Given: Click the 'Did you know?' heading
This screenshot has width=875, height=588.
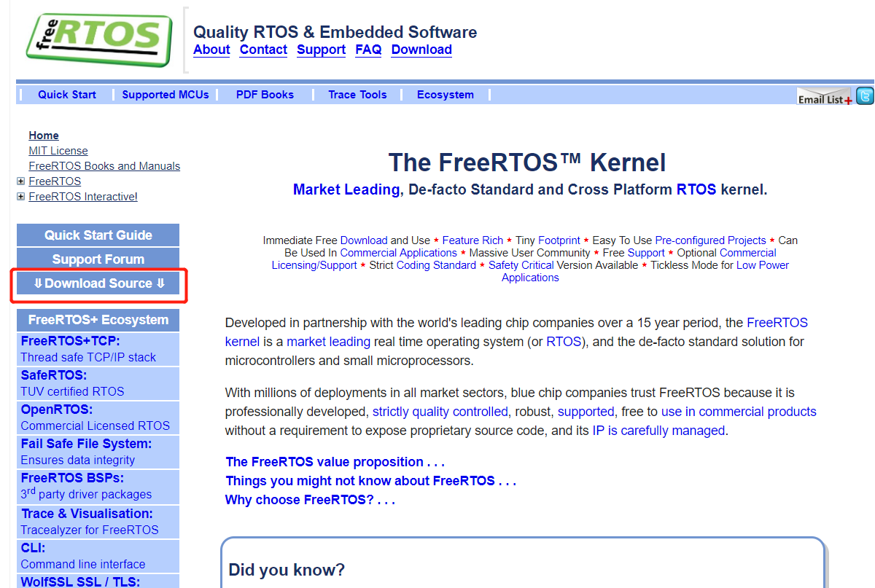Looking at the screenshot, I should (x=287, y=570).
